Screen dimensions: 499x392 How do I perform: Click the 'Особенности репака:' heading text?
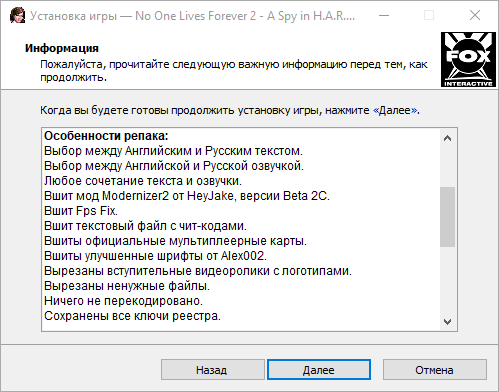pos(106,136)
